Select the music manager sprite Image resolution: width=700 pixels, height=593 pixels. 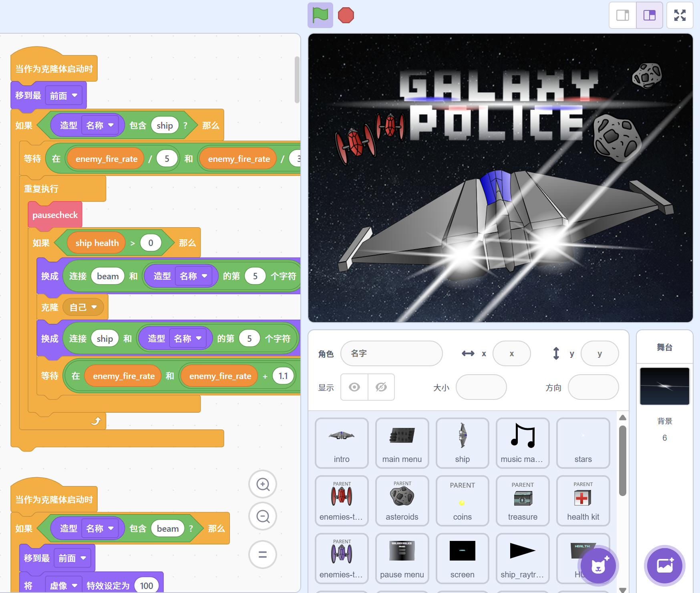pyautogui.click(x=523, y=443)
